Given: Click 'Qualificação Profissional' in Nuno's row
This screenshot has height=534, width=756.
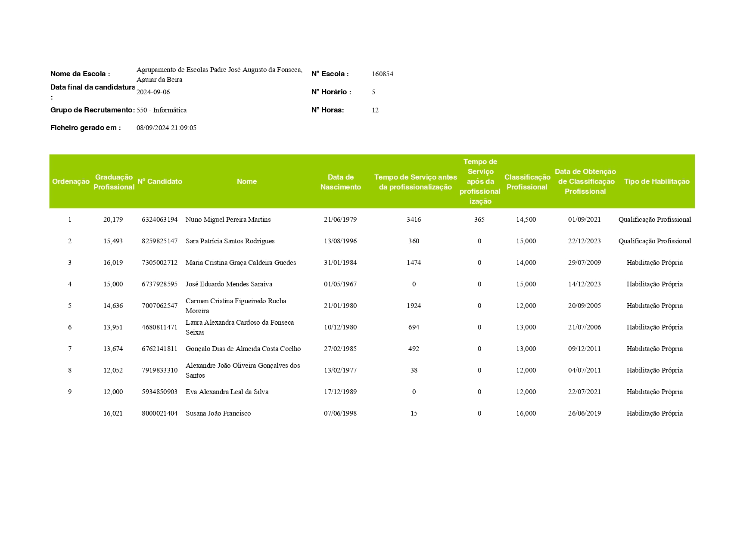Looking at the screenshot, I should [655, 220].
